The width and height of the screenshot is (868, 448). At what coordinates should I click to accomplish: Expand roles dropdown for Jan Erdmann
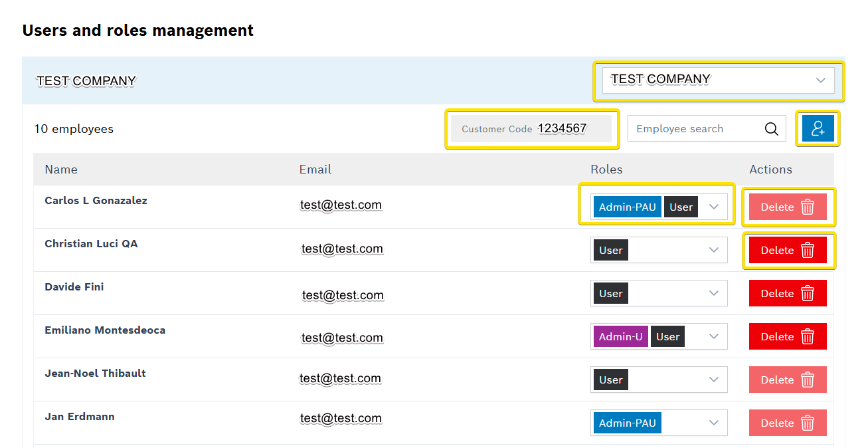tap(714, 423)
